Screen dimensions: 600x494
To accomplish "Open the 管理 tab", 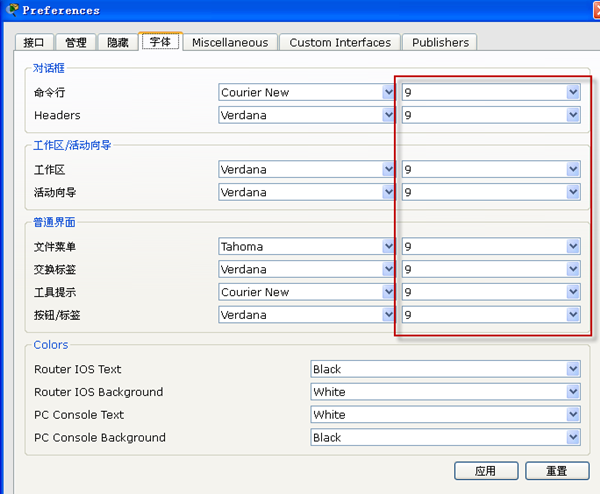I will (x=76, y=42).
